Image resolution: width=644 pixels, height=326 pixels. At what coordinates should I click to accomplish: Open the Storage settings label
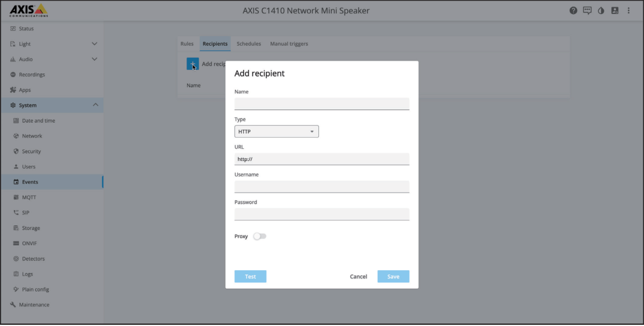click(31, 228)
